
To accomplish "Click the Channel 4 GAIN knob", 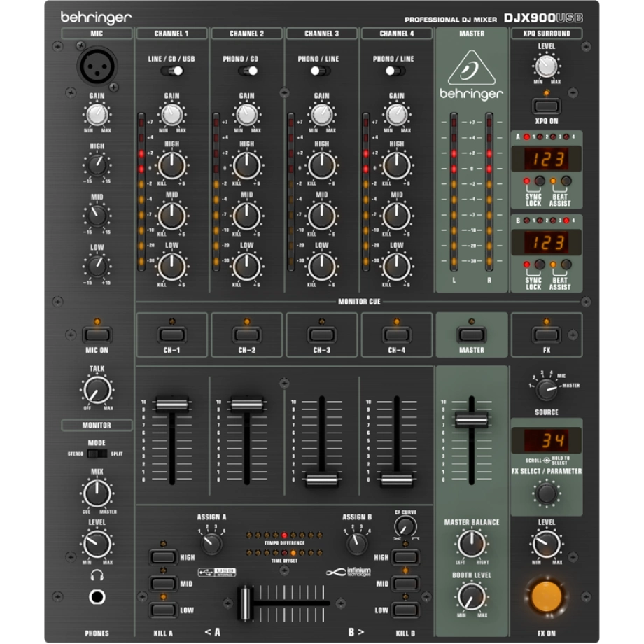I will 396,114.
